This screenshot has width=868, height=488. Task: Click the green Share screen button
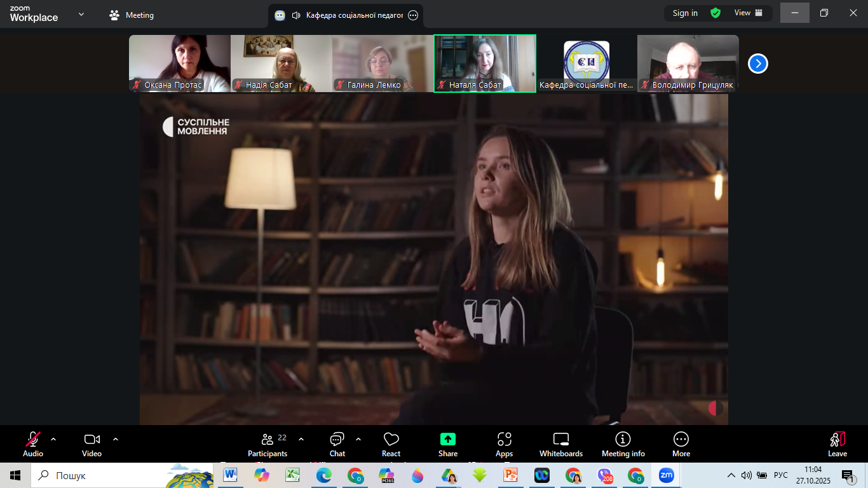tap(448, 444)
